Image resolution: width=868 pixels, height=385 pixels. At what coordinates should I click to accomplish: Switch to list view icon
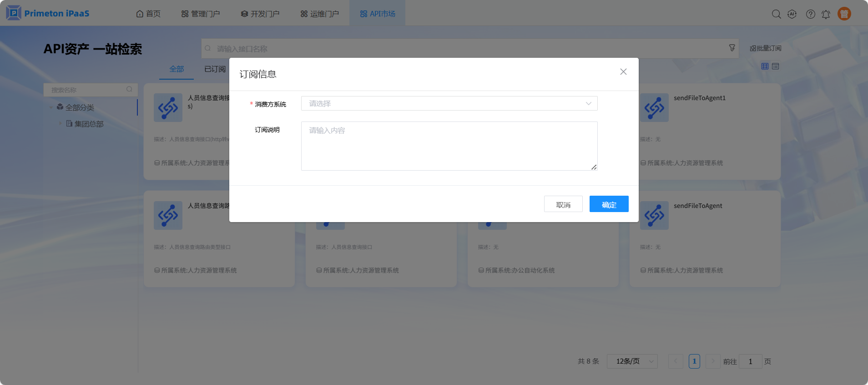[776, 66]
